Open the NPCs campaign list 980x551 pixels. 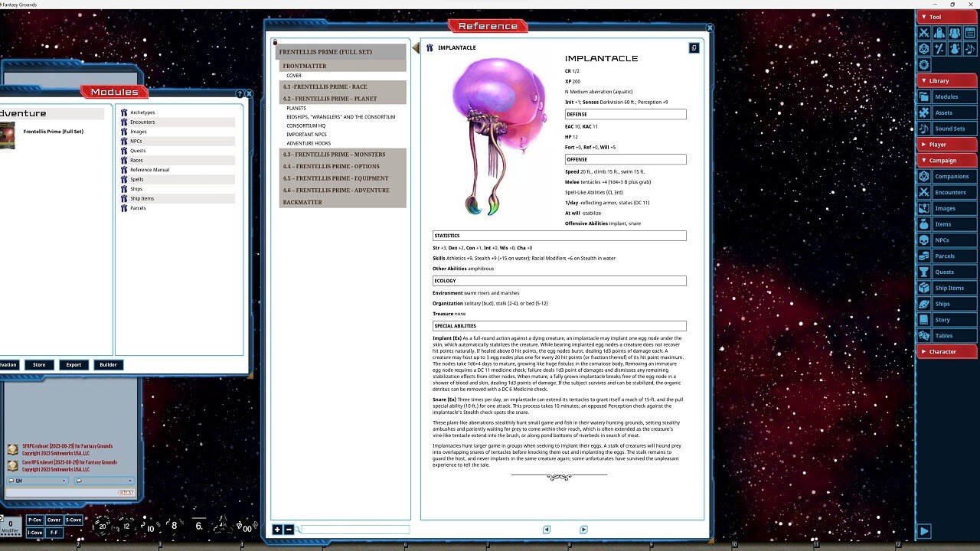952,240
